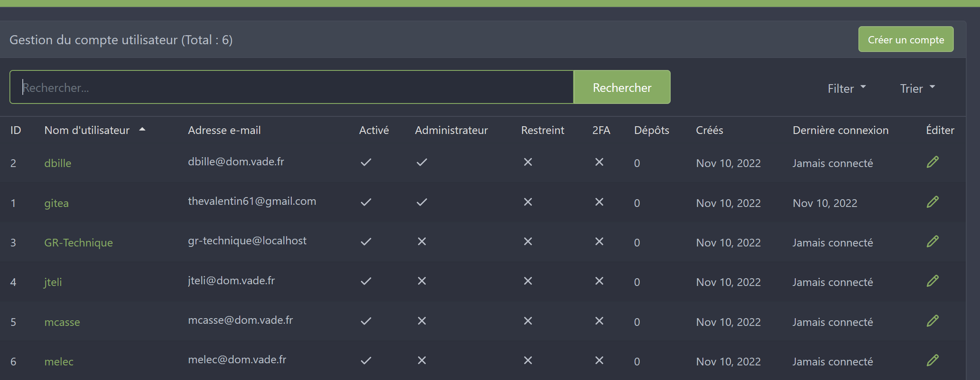Open the GR-Technique username link
Image resolution: width=980 pixels, height=380 pixels.
coord(78,243)
